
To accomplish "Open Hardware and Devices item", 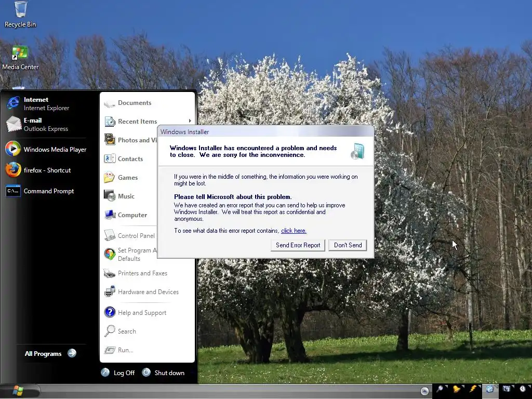I will click(141, 292).
